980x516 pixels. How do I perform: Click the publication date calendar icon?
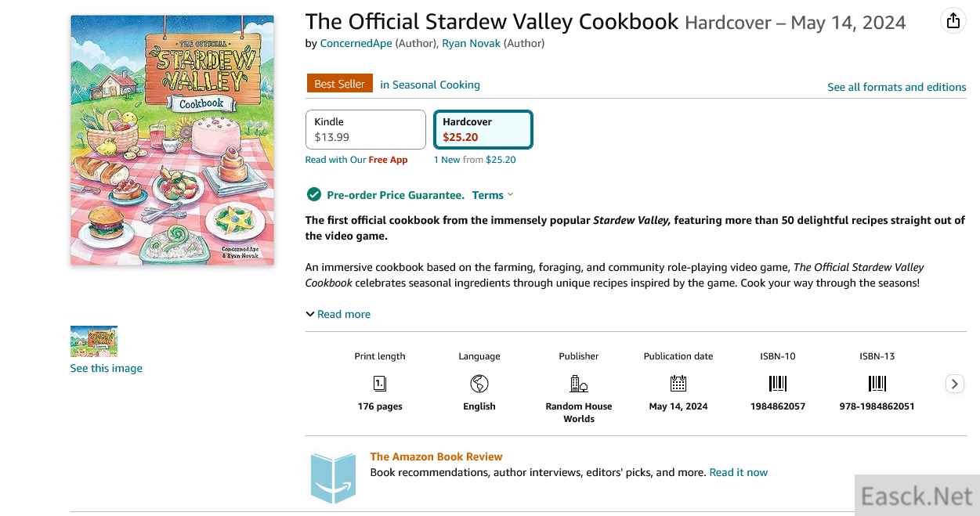pyautogui.click(x=678, y=384)
